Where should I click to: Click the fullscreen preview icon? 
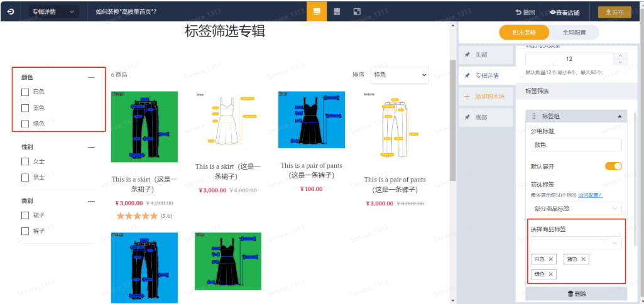pos(357,11)
